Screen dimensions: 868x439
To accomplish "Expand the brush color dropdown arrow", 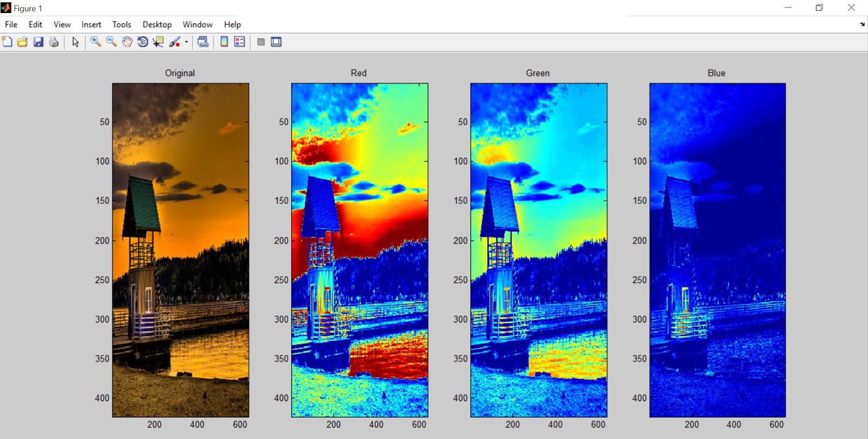I will [186, 42].
